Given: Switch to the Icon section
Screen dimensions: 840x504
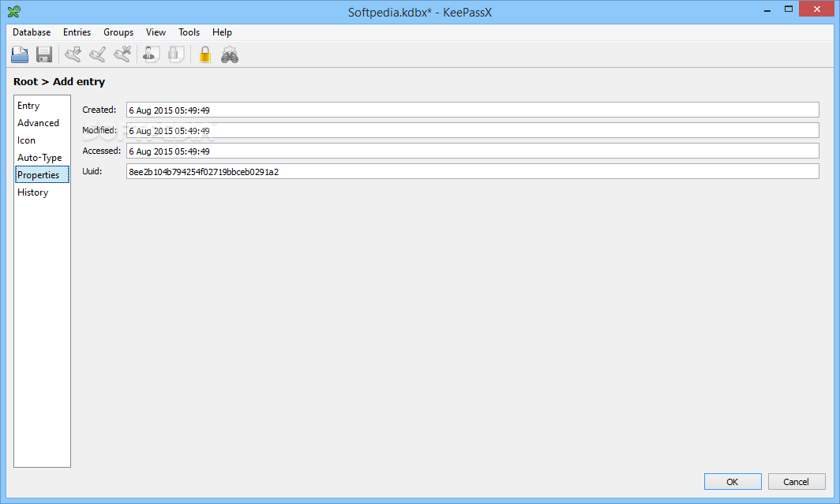Looking at the screenshot, I should tap(42, 140).
